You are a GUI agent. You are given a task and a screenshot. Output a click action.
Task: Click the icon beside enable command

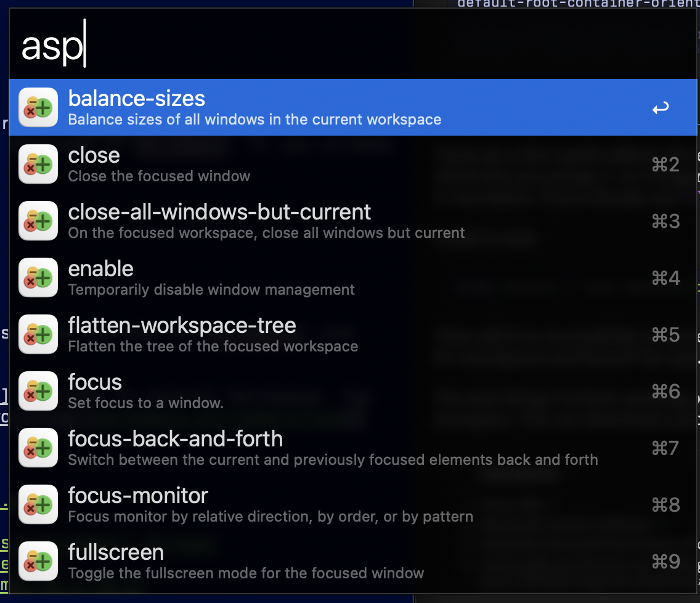pyautogui.click(x=38, y=277)
